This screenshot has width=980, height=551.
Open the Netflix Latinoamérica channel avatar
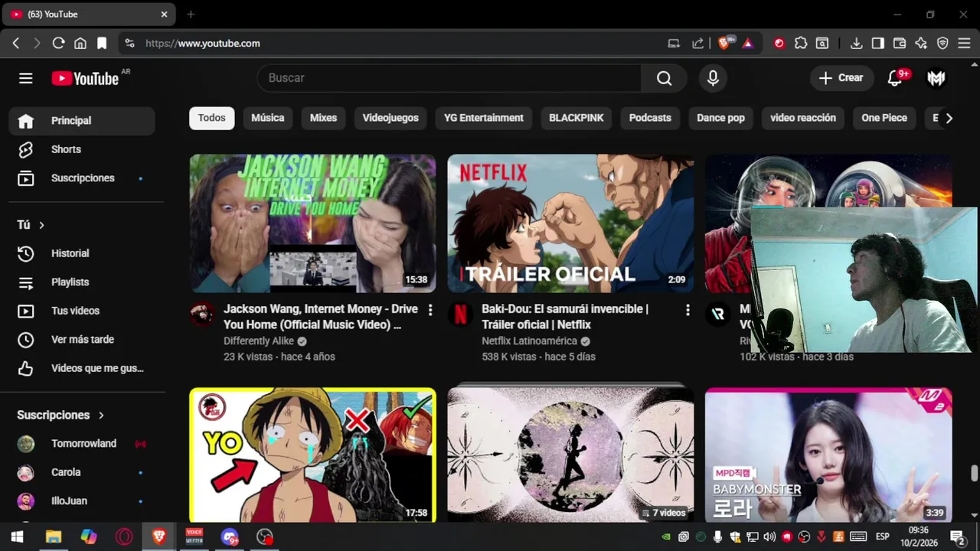(460, 315)
